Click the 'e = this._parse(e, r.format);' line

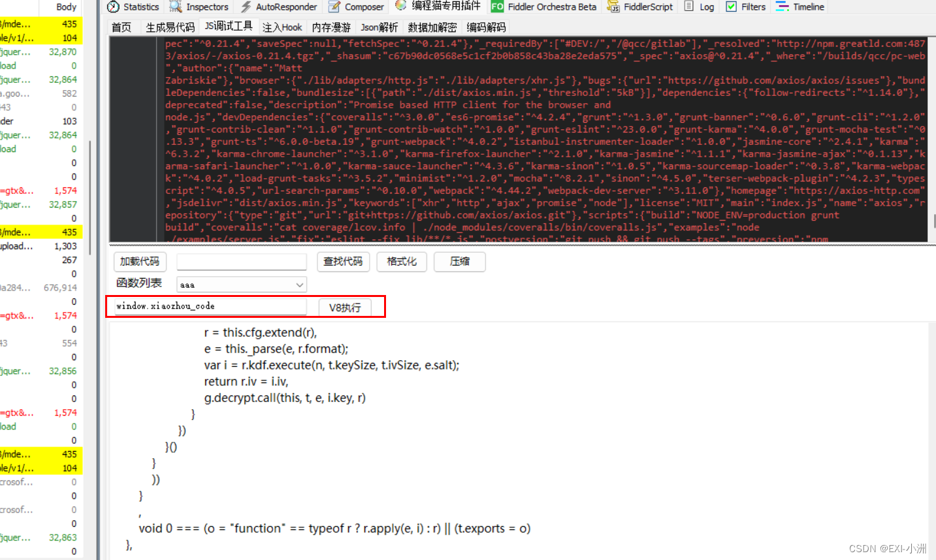pos(276,349)
